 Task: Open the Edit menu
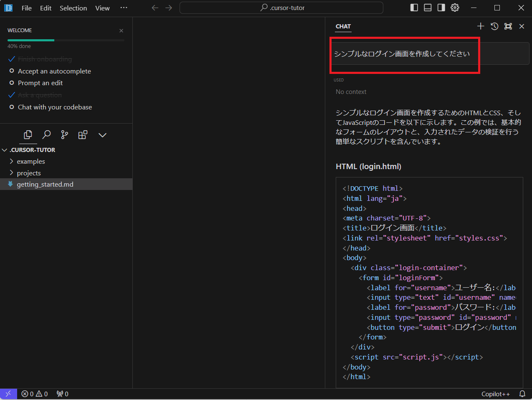tap(46, 8)
